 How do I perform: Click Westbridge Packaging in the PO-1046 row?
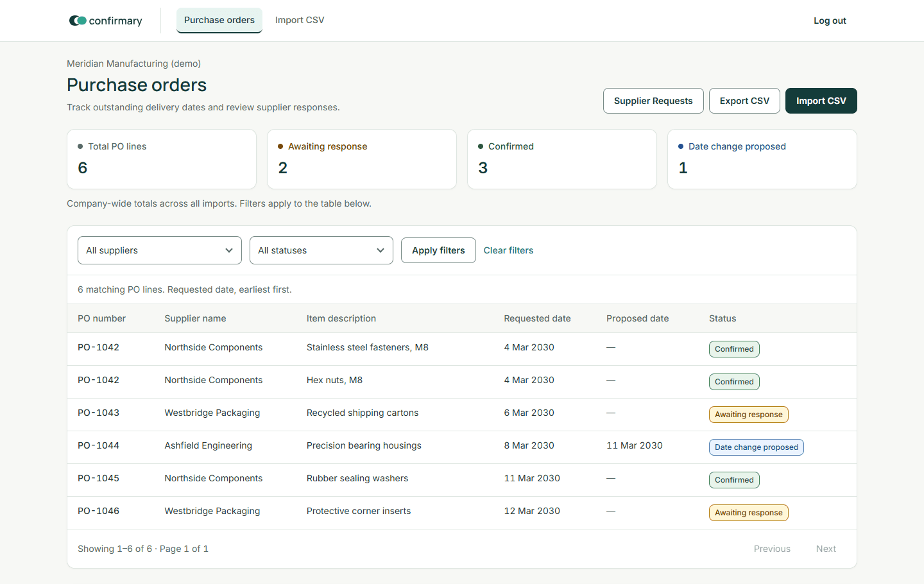click(212, 511)
